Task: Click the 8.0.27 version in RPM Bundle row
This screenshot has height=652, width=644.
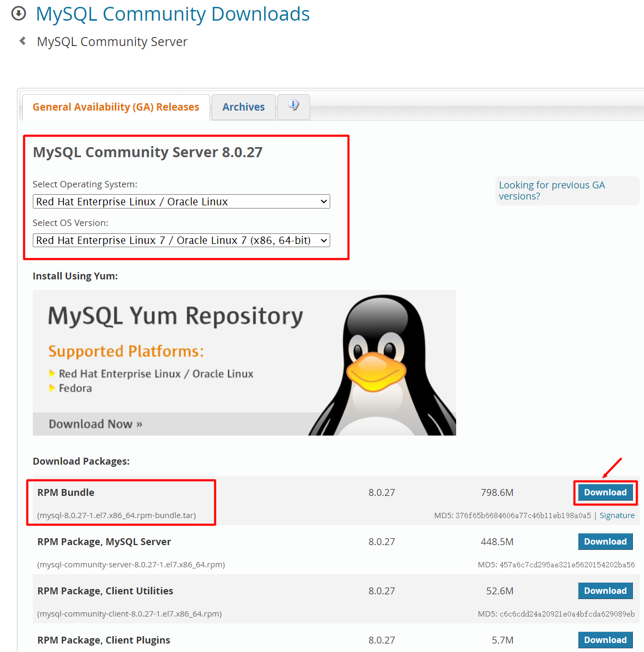Action: 382,492
